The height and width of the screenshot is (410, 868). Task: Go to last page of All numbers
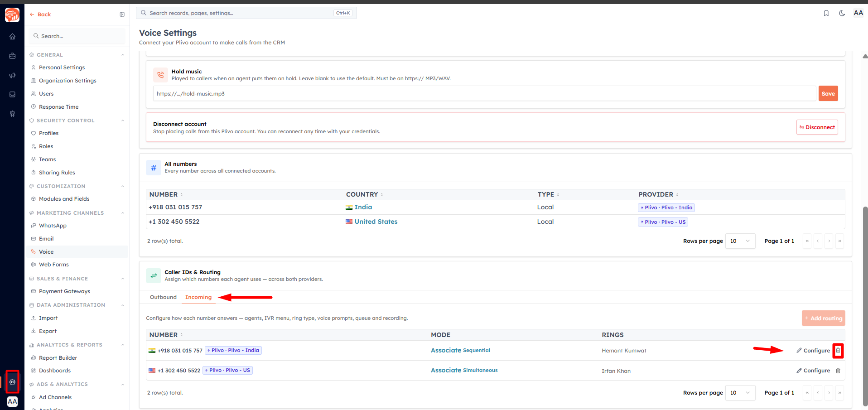839,241
